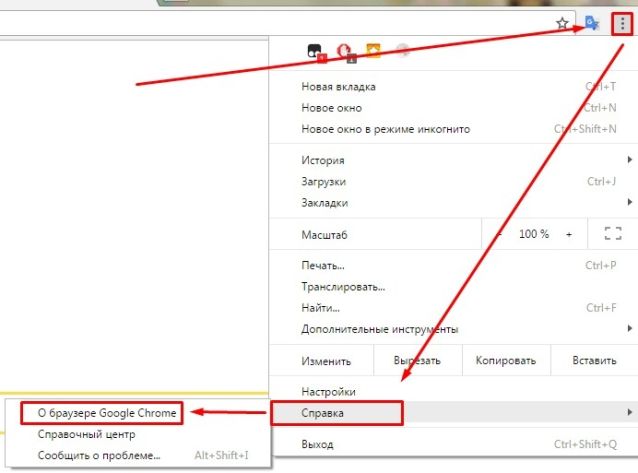Click the bookmark star icon
This screenshot has height=473, width=638.
[x=562, y=23]
